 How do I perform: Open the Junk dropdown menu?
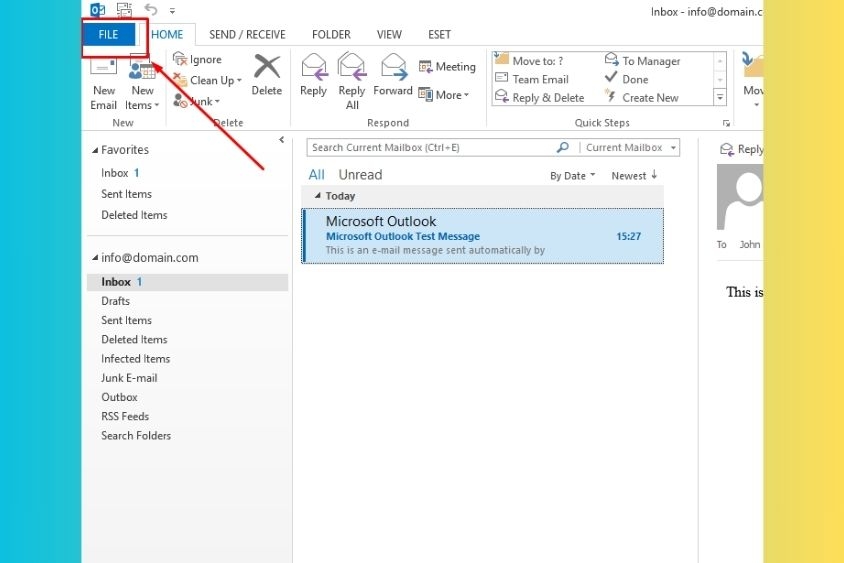[196, 101]
